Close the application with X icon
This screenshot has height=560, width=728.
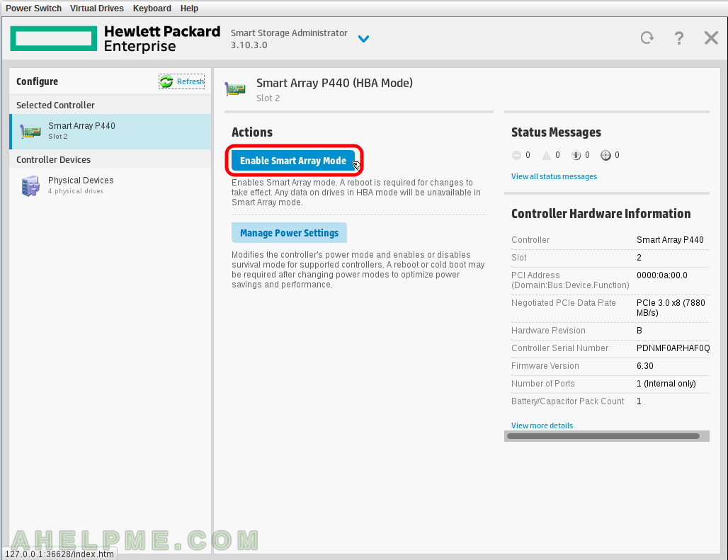[x=711, y=38]
